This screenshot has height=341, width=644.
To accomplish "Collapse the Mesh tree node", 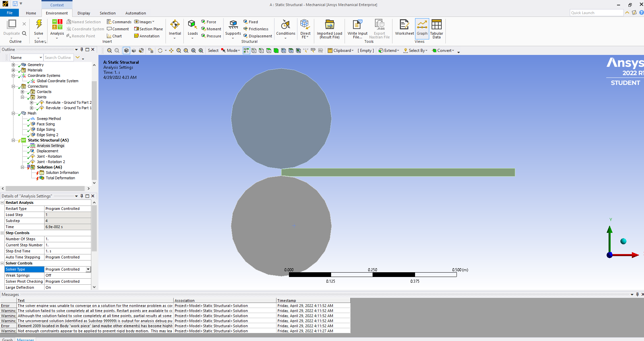I will click(13, 113).
